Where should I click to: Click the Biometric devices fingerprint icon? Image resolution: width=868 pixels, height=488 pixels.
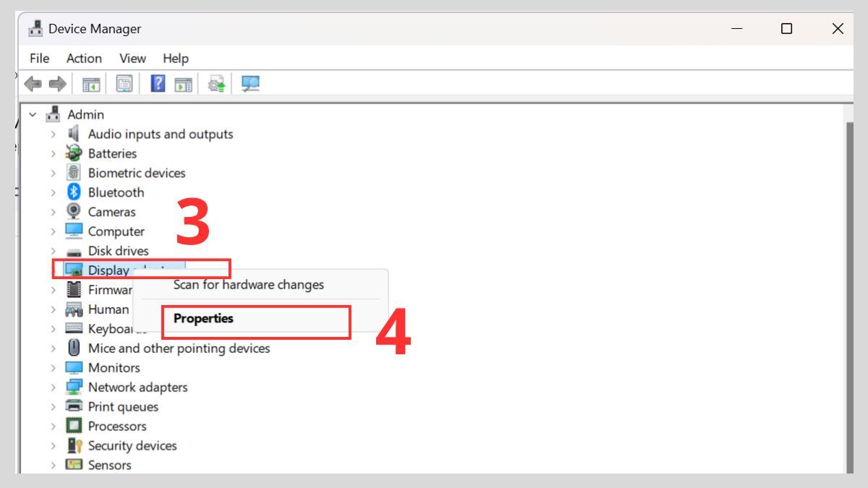74,173
